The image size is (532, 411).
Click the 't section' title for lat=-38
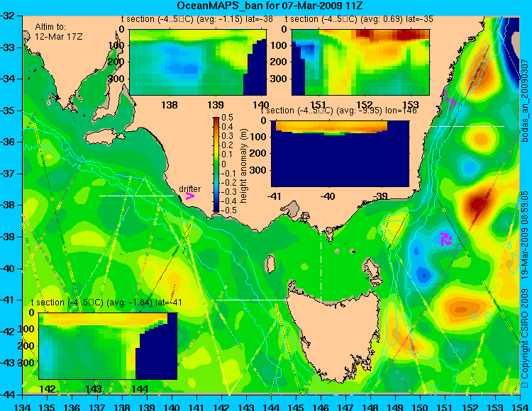click(196, 19)
